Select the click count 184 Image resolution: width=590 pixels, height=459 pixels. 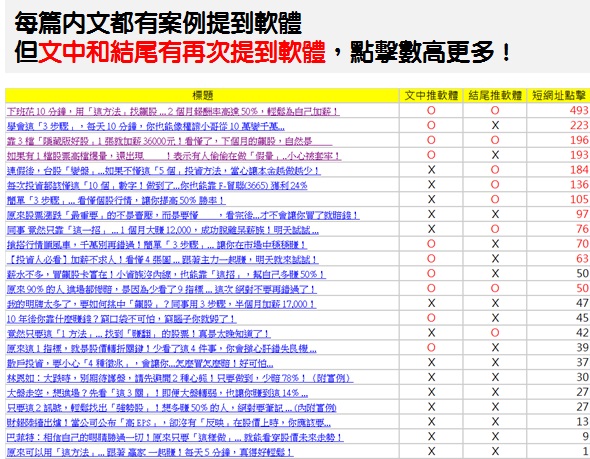coord(579,170)
